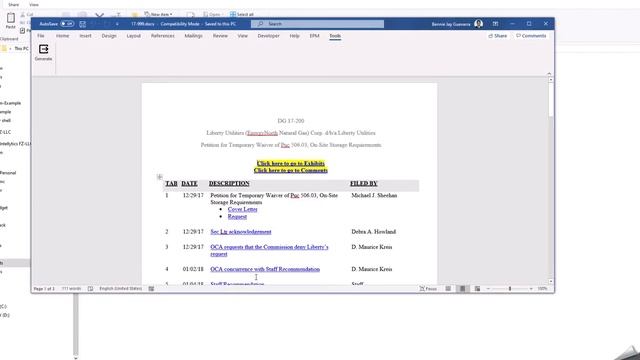This screenshot has height=360, width=640.
Task: Click the 'Debra A. Howland' cell
Action: tap(373, 232)
